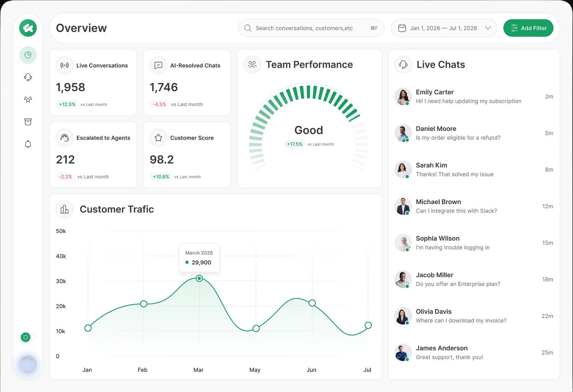This screenshot has height=392, width=573.
Task: Open Sarah Kim's chat
Action: click(474, 170)
